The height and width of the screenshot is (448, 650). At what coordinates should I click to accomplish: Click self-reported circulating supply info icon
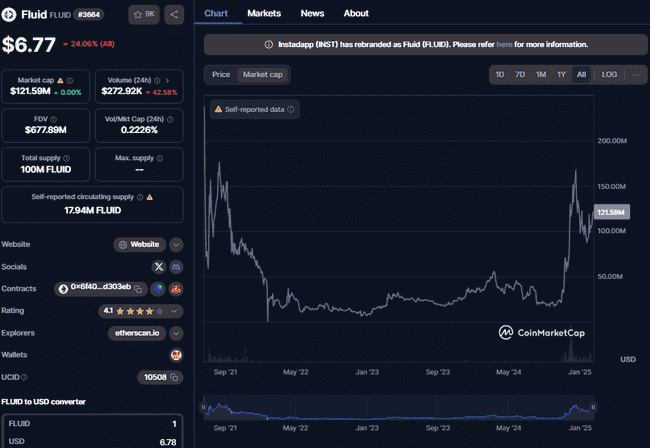(140, 197)
